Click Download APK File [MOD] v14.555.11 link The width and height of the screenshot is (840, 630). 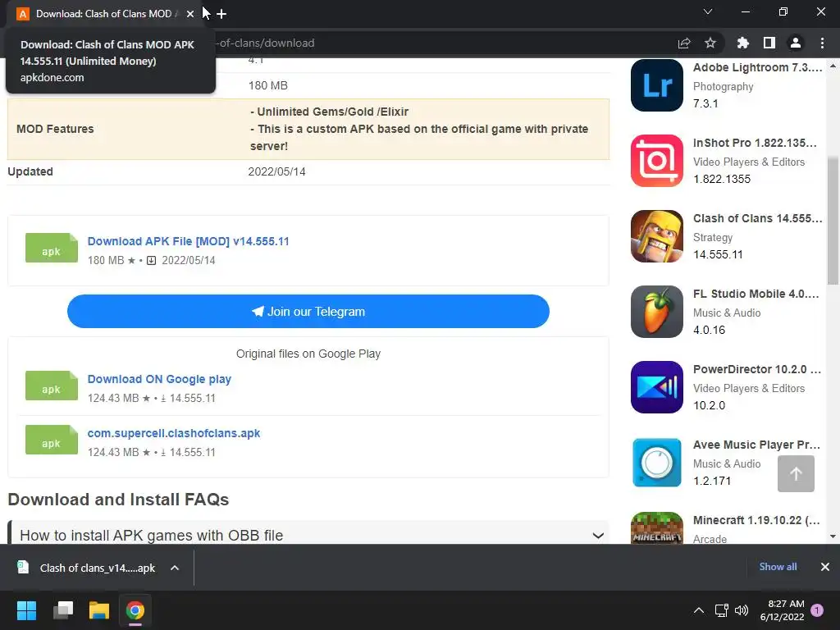pos(188,241)
